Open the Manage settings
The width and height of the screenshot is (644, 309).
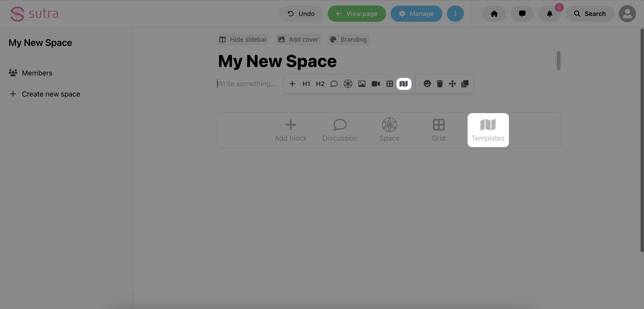click(x=416, y=13)
